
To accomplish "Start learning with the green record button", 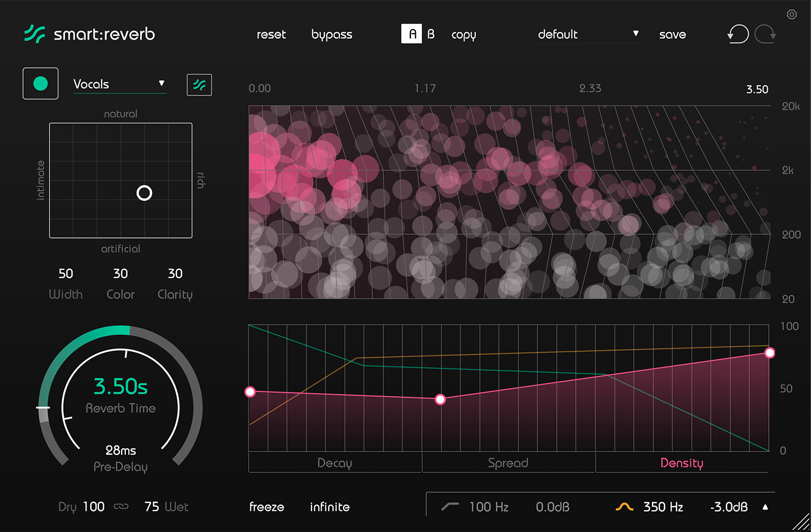I will click(41, 83).
